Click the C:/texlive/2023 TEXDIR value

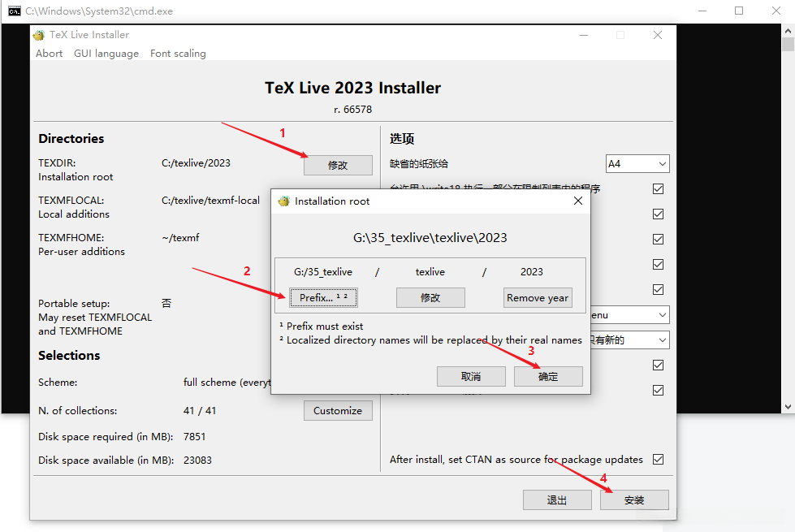(x=196, y=163)
